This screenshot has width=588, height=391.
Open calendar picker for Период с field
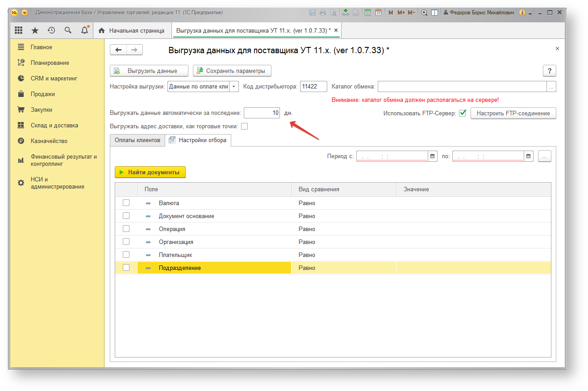pos(432,156)
